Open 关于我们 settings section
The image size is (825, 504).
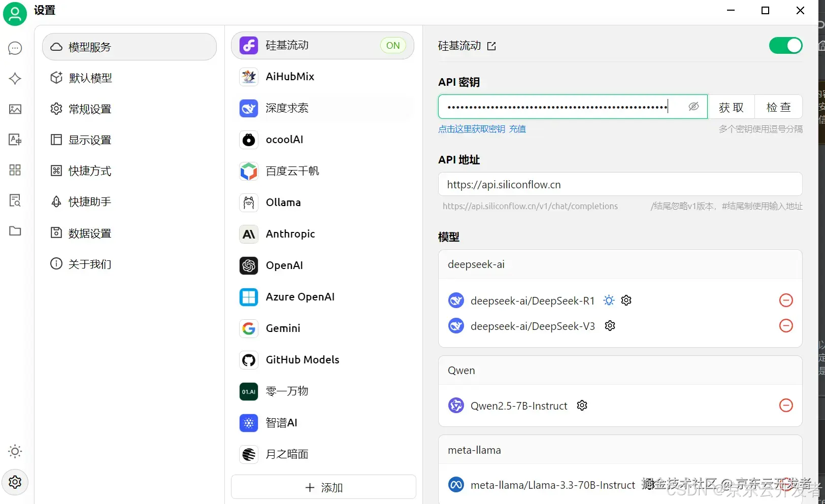129,264
